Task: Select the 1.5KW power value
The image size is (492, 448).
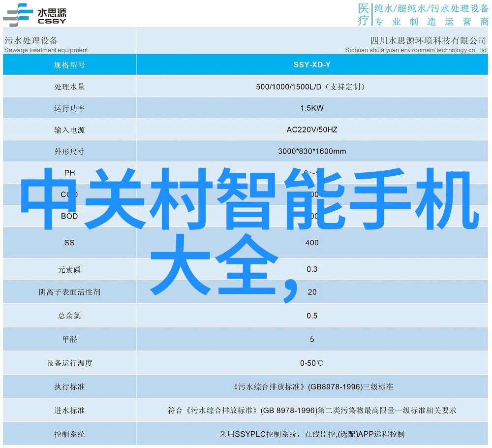Action: (312, 108)
